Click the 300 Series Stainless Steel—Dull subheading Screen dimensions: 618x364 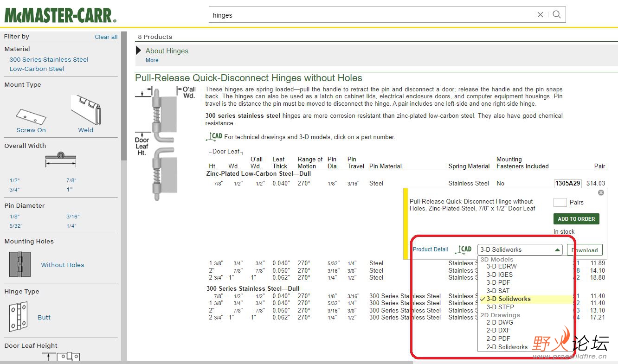(253, 288)
